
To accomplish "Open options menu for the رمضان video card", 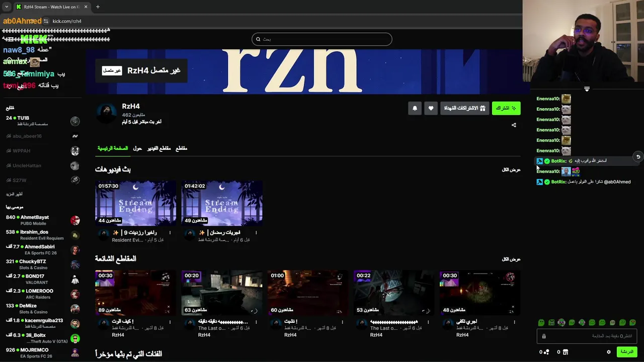I will 256,233.
